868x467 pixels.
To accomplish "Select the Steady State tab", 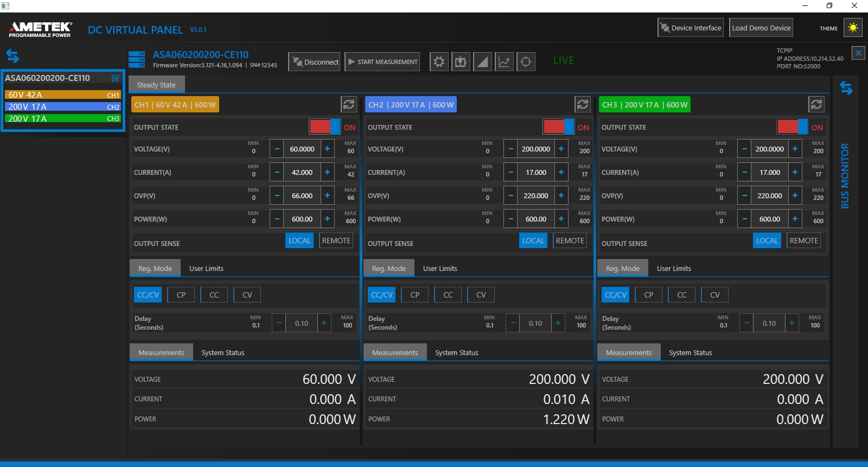I will pos(156,85).
